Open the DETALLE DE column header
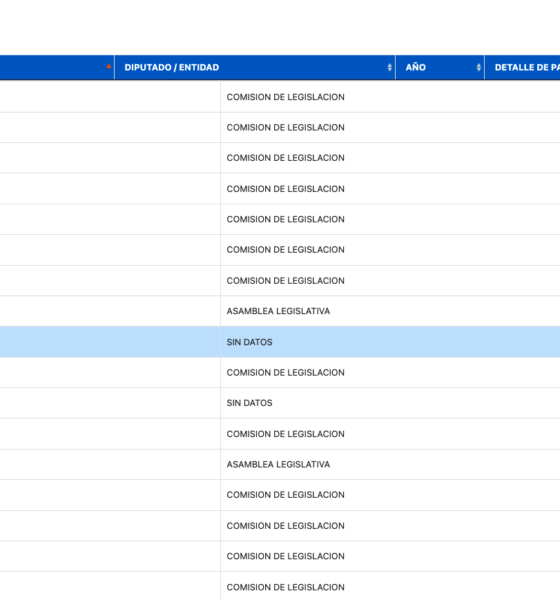This screenshot has width=560, height=600. point(522,67)
